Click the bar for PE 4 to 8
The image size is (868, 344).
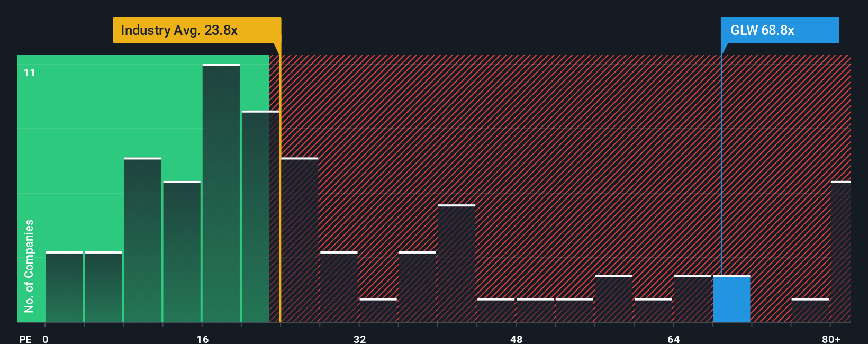tap(103, 287)
